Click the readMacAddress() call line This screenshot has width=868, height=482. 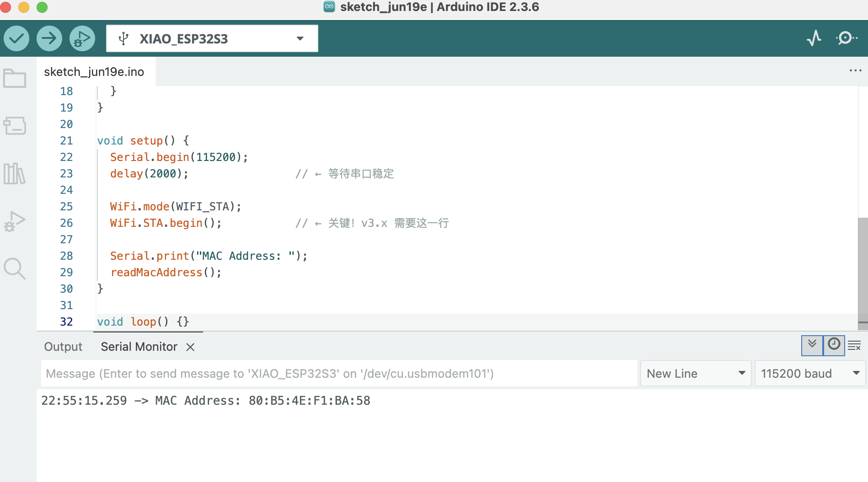coord(166,272)
